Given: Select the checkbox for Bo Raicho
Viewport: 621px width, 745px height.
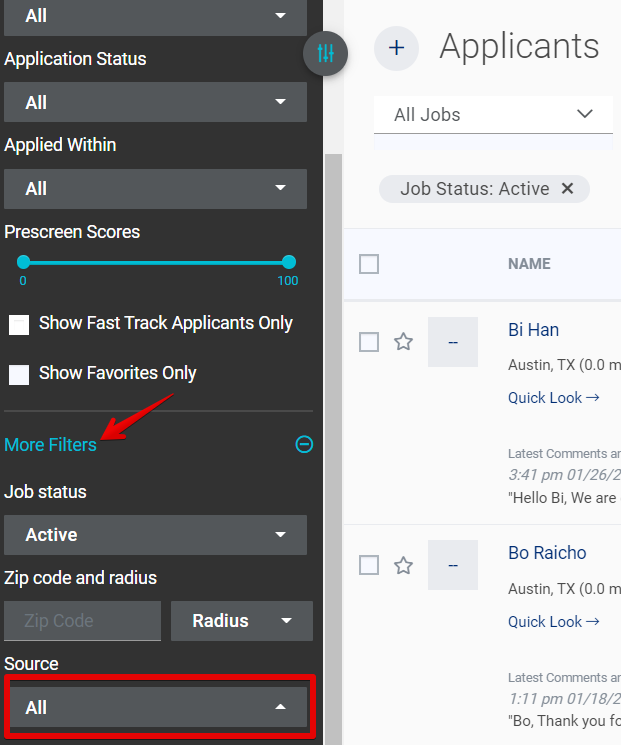Looking at the screenshot, I should point(369,565).
